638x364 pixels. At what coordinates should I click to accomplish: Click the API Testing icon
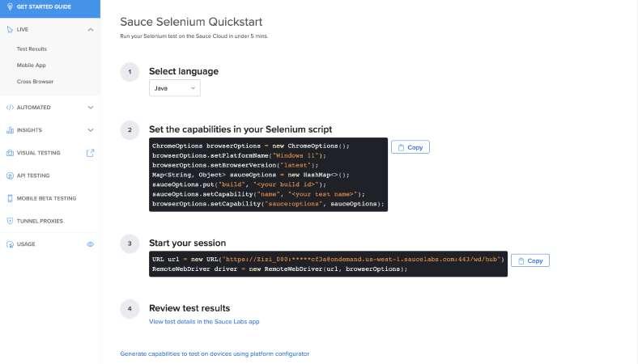click(9, 175)
